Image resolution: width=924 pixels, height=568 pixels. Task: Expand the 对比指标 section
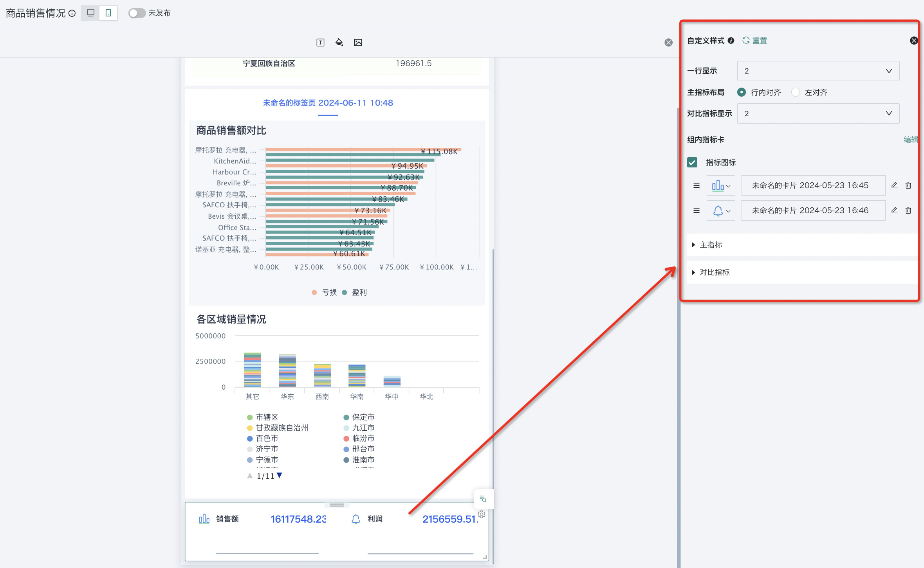[x=714, y=272]
